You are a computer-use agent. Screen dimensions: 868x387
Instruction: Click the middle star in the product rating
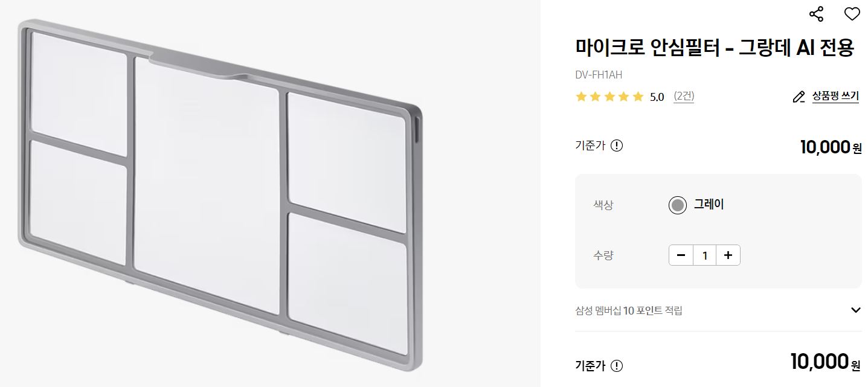[608, 96]
